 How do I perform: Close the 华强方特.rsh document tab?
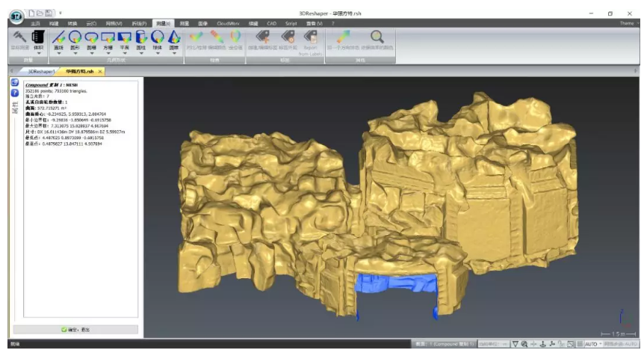[x=100, y=71]
